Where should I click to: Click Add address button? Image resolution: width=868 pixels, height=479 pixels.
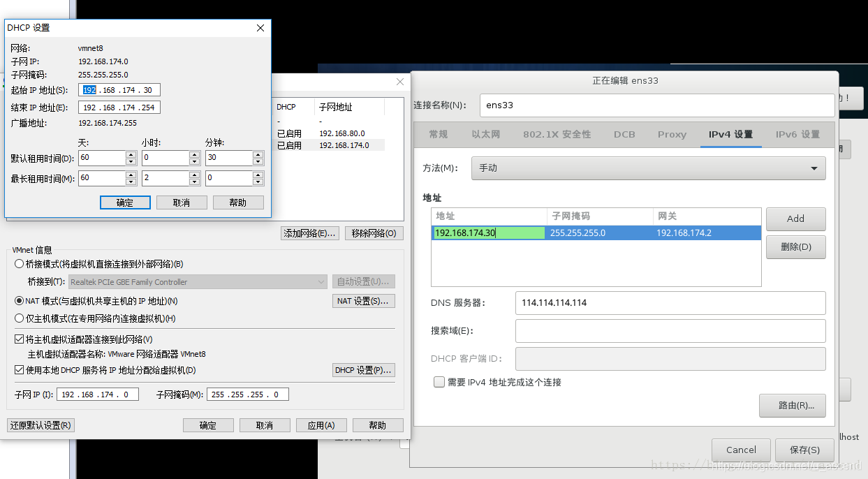click(796, 219)
